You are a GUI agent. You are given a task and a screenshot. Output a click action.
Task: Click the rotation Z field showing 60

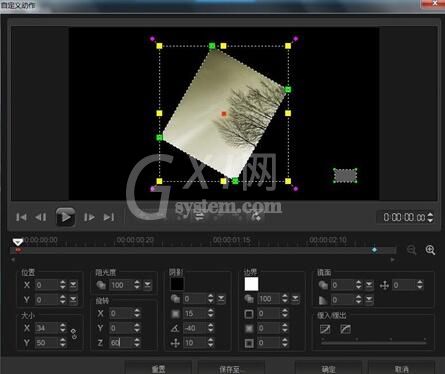[121, 342]
